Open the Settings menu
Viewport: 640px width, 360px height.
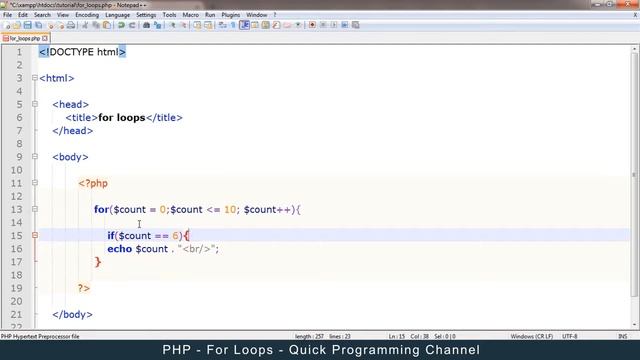[146, 15]
